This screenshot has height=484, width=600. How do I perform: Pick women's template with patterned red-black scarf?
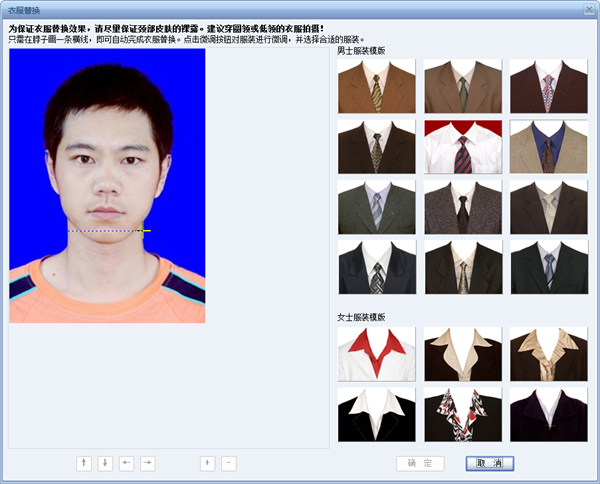pos(462,414)
